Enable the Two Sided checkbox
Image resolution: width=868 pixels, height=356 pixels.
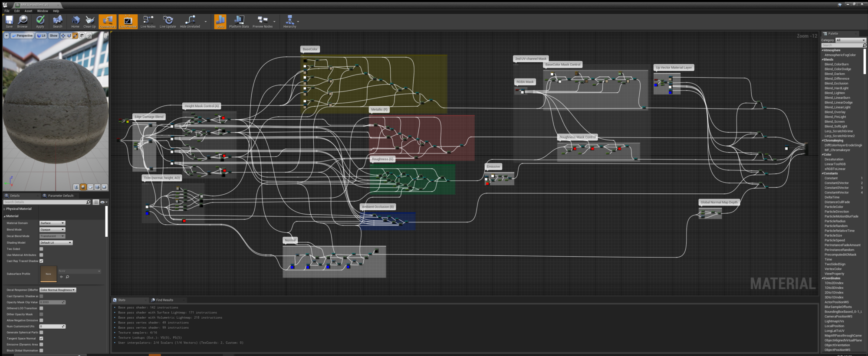coord(41,249)
